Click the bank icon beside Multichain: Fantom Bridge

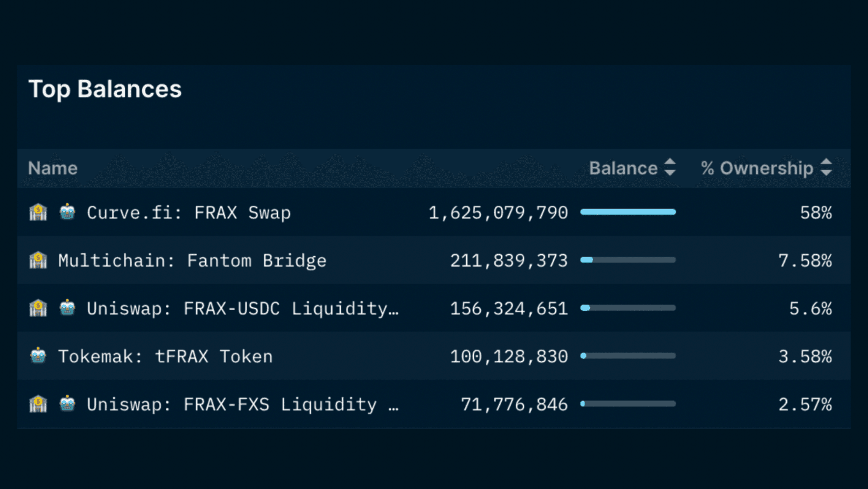tap(38, 260)
